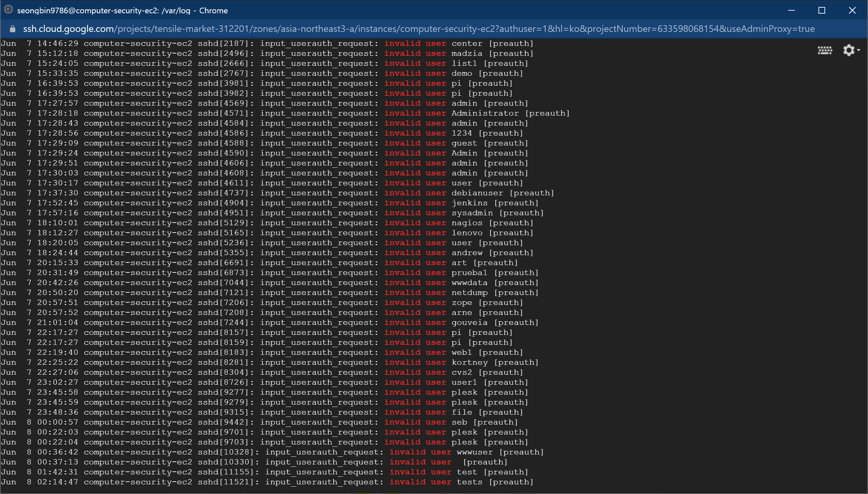Click username 'kortney' in log
The width and height of the screenshot is (868, 494).
pos(469,362)
